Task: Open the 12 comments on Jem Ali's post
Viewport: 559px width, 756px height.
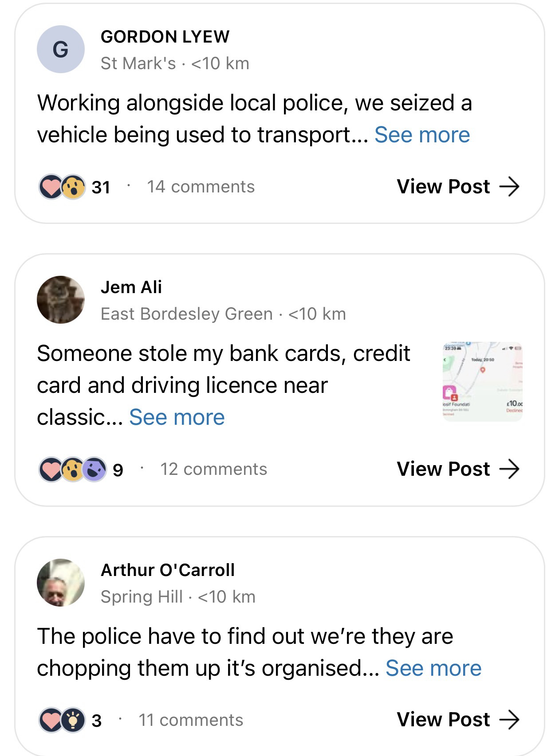Action: [x=214, y=469]
